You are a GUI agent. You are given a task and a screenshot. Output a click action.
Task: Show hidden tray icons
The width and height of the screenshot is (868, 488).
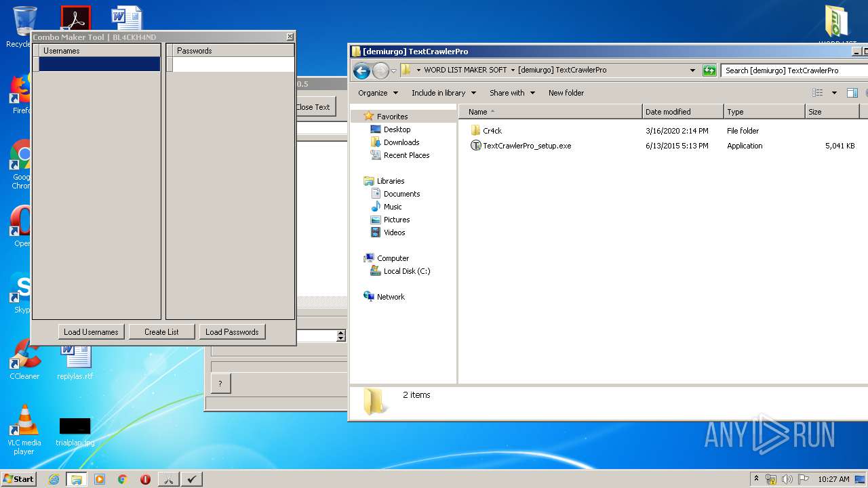coord(756,479)
